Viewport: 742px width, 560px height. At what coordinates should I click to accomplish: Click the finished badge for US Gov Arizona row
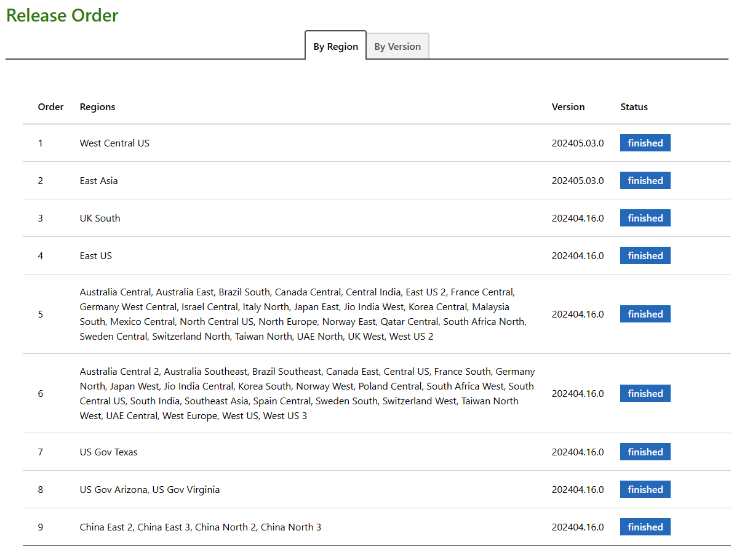(x=645, y=489)
